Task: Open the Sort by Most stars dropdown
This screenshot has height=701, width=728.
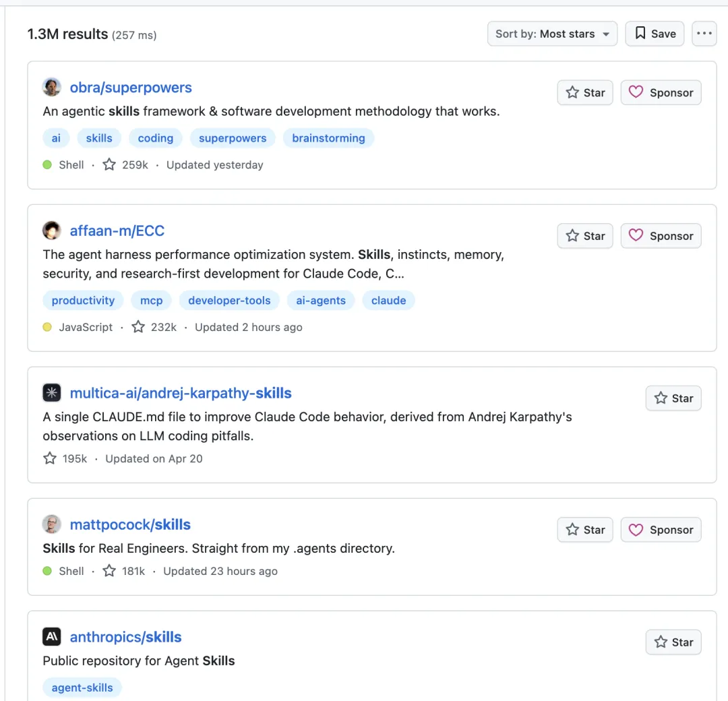Action: [x=552, y=34]
